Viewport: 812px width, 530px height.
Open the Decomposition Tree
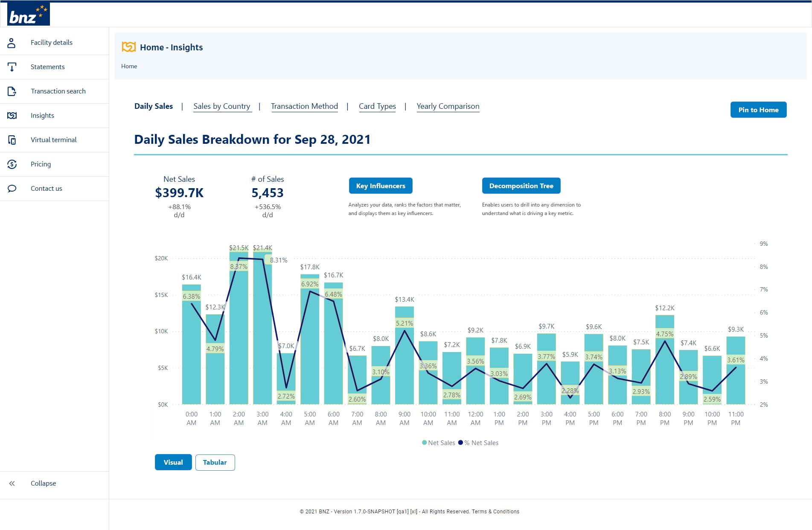click(521, 186)
